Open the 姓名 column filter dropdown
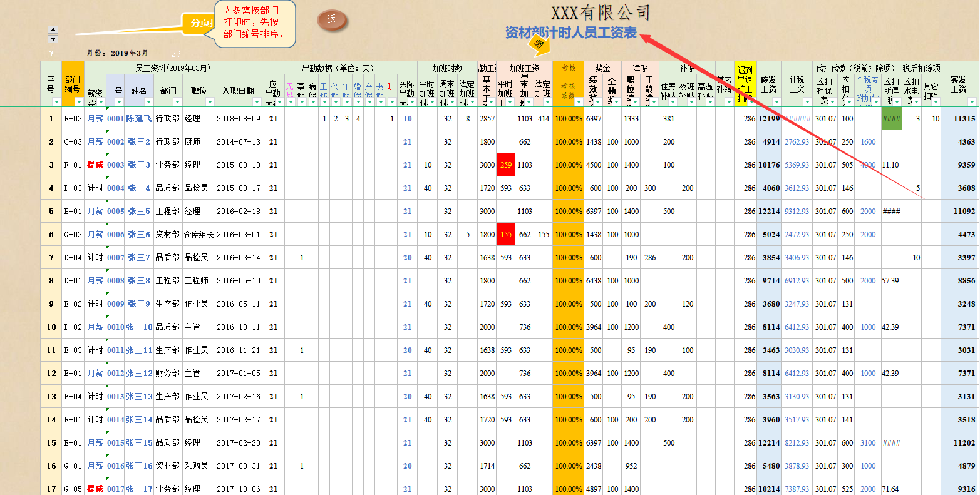This screenshot has width=980, height=495. (148, 102)
